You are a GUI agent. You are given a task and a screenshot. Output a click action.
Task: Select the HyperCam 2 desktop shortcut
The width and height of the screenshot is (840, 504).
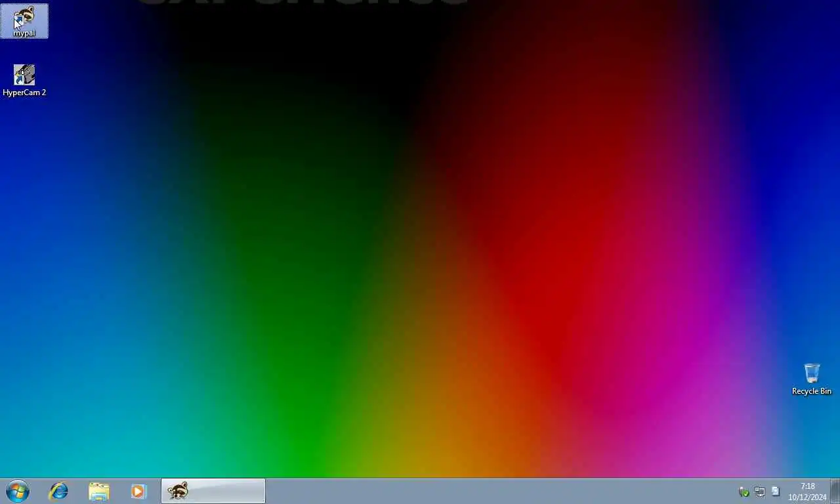(x=24, y=81)
